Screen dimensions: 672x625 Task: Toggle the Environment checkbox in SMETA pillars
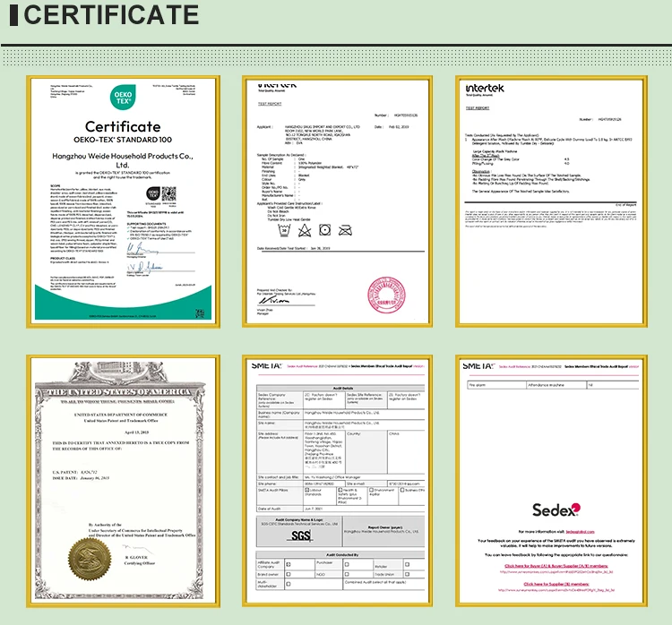click(372, 490)
